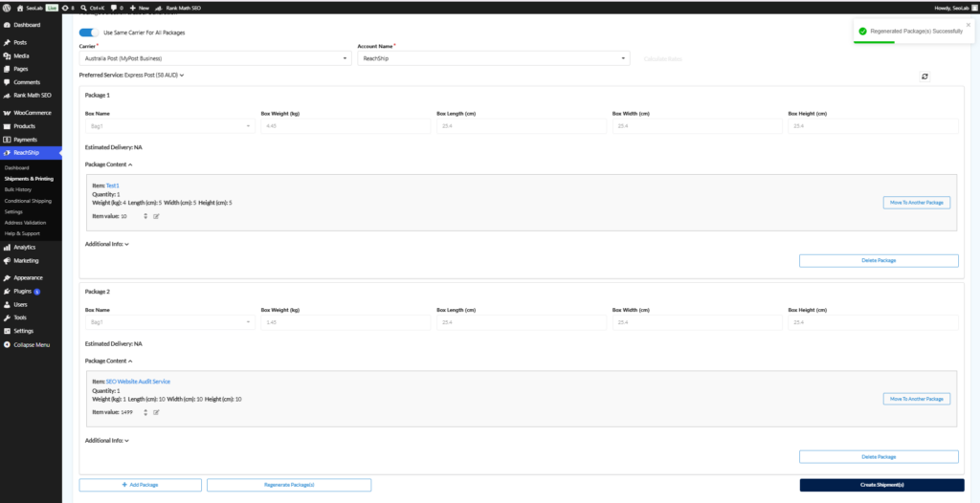Click the Products icon in sidebar
The height and width of the screenshot is (503, 980).
[x=7, y=126]
